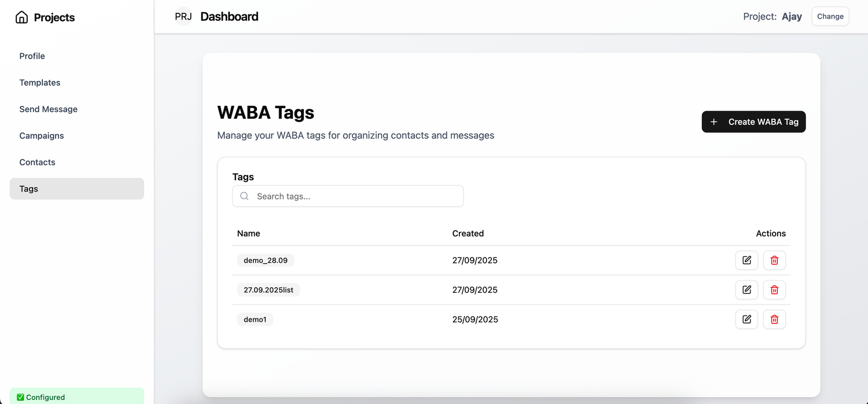Edit the 27.09.2025list tag
Viewport: 868px width, 404px height.
[746, 289]
